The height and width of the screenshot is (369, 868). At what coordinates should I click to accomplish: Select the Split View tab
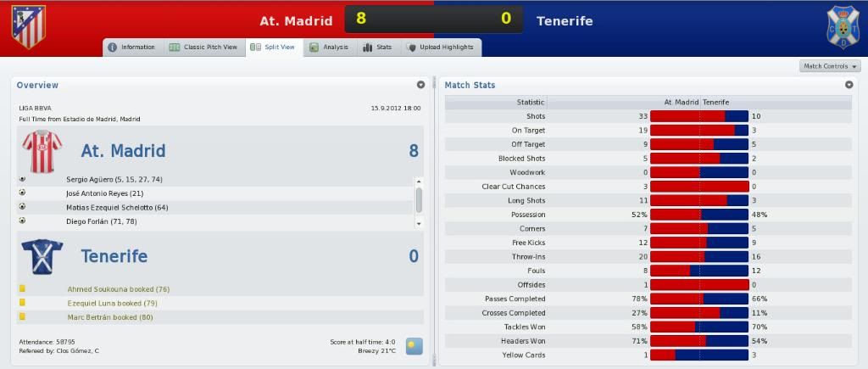[x=274, y=48]
